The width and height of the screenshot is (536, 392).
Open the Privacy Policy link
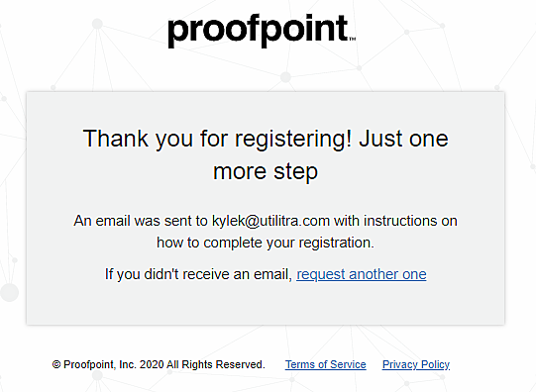[x=416, y=364]
